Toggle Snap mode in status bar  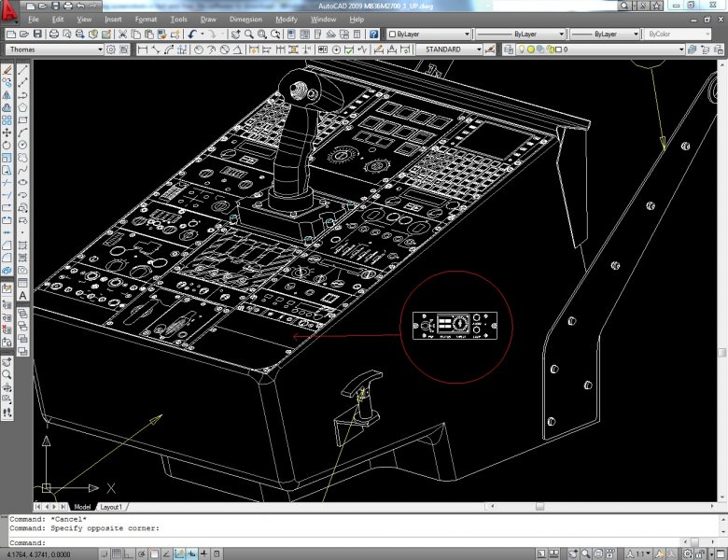click(104, 554)
